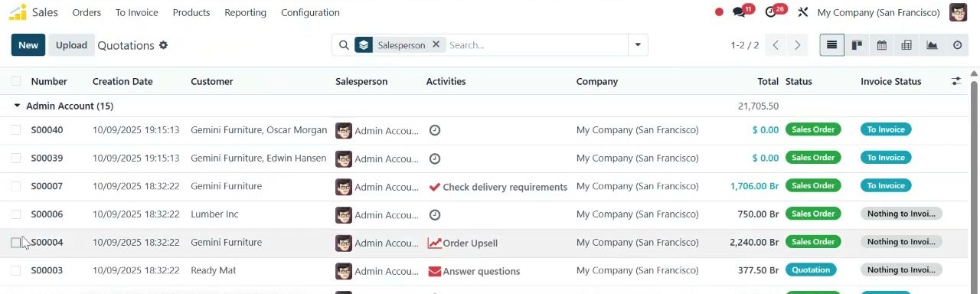Select the checkbox for order S00006

pyautogui.click(x=16, y=214)
